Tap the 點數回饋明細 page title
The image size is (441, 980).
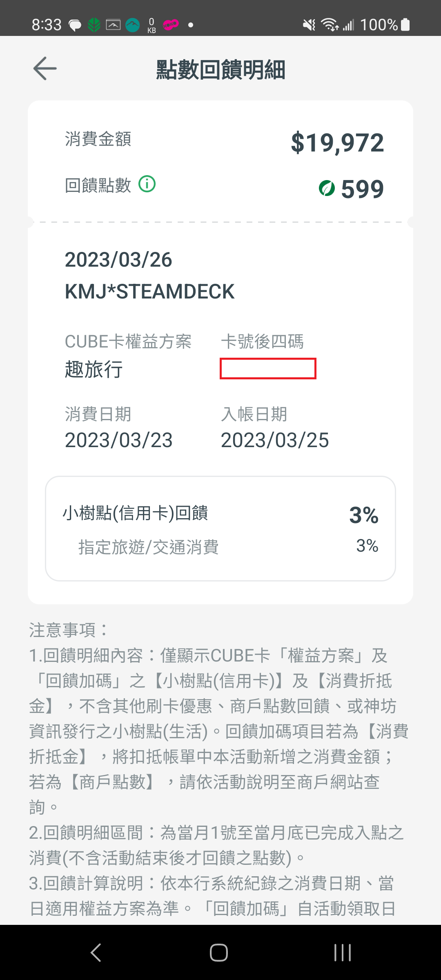pyautogui.click(x=220, y=70)
